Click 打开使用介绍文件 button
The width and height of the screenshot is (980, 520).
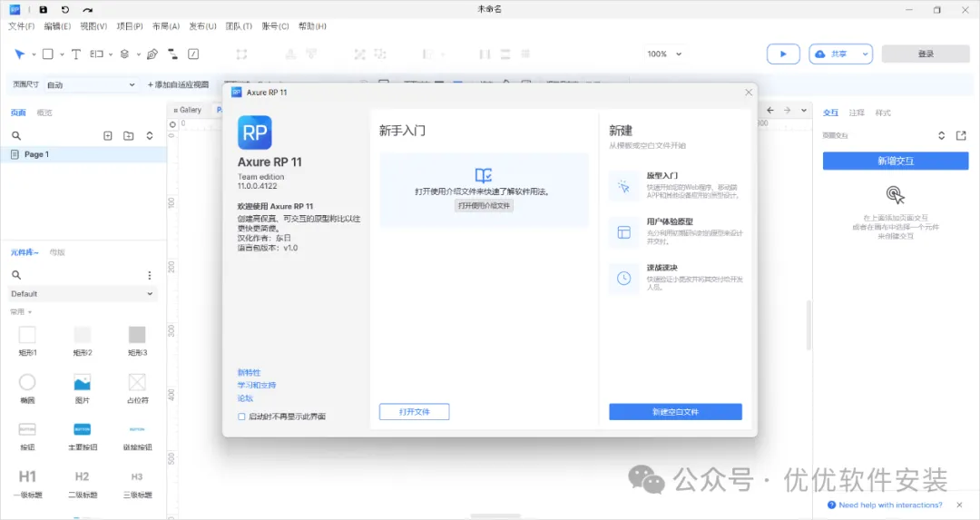click(x=484, y=206)
